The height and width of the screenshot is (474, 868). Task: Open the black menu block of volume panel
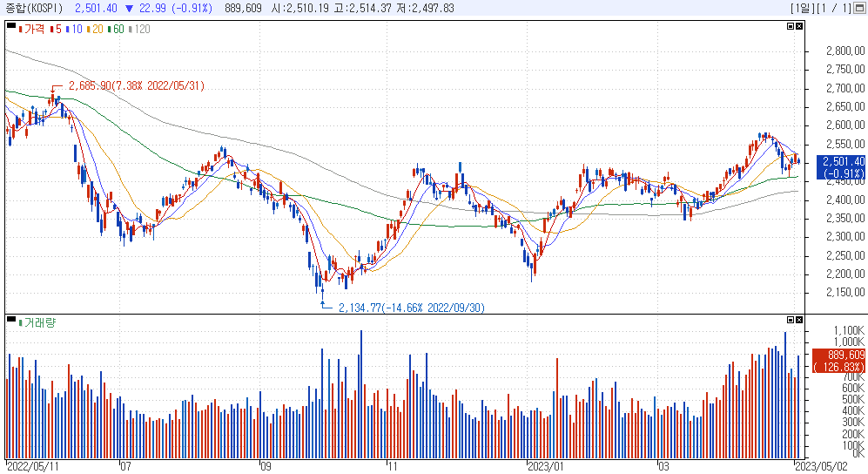(11, 318)
